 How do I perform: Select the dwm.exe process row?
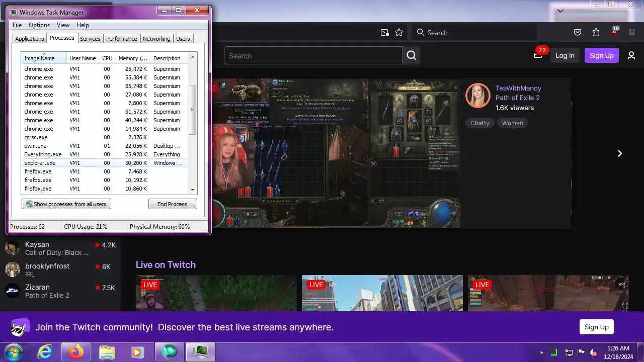pyautogui.click(x=105, y=146)
